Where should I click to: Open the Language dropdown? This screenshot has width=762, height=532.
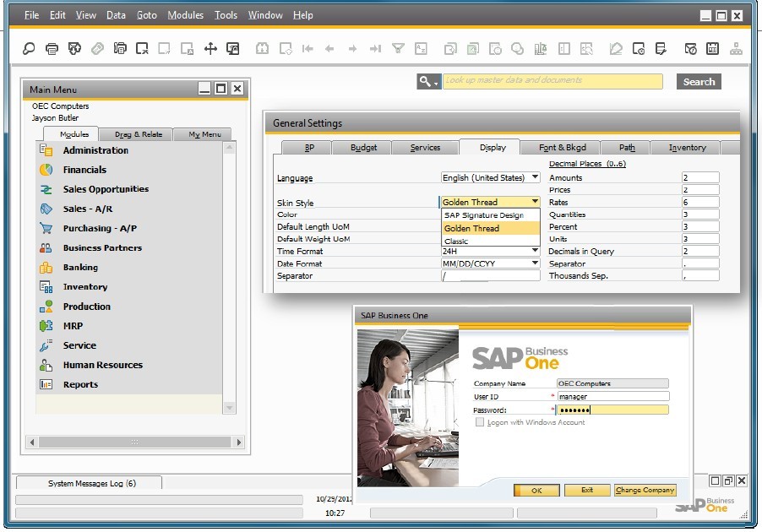click(535, 177)
